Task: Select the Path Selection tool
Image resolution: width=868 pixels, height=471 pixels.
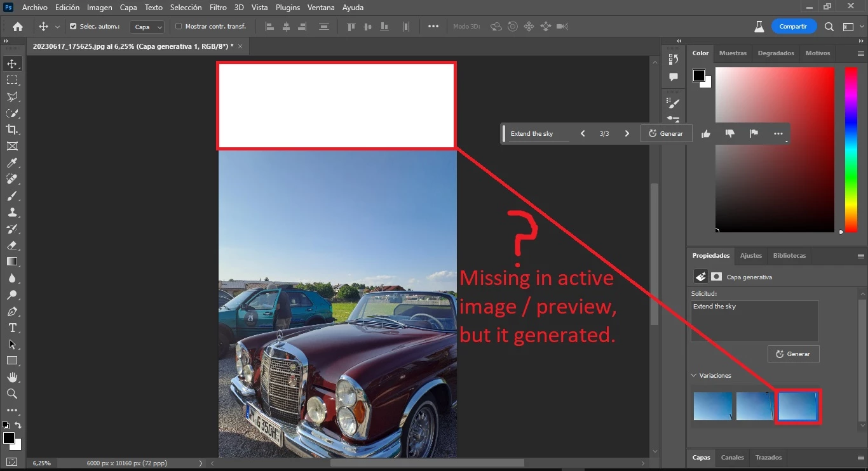Action: click(x=12, y=344)
